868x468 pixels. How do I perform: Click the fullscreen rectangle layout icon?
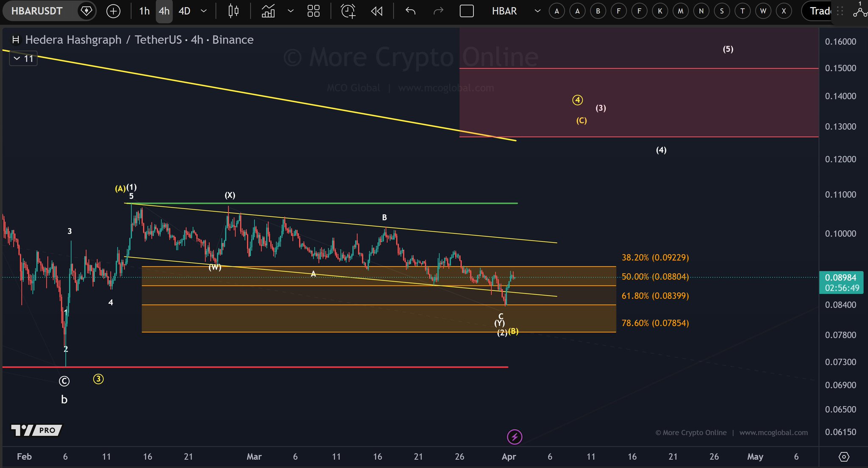click(466, 11)
